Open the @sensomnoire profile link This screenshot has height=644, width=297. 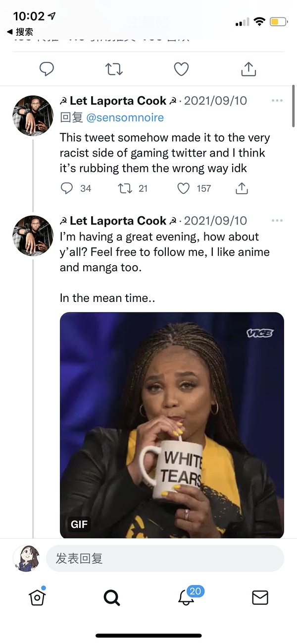click(125, 117)
